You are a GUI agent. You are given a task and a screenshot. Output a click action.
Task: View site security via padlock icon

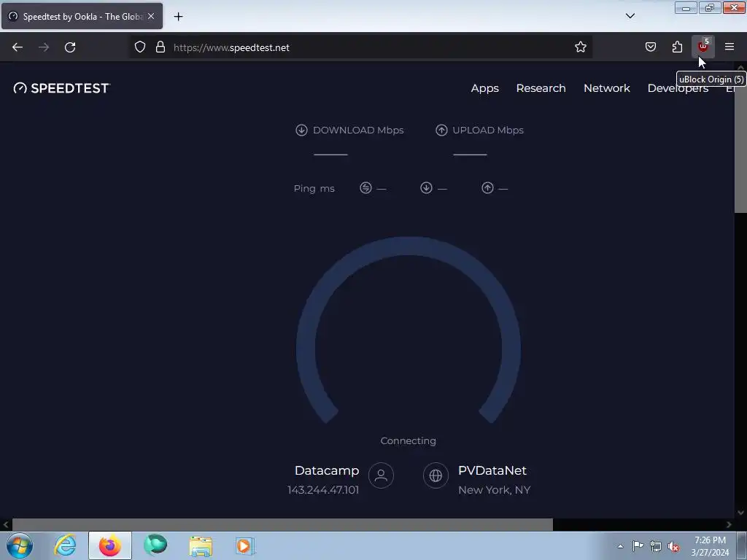[x=160, y=47]
